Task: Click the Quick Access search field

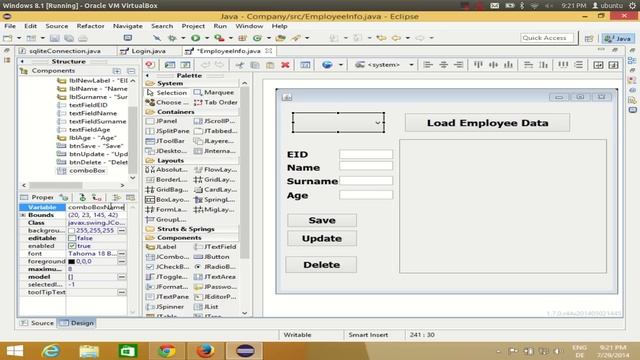Action: tap(547, 38)
